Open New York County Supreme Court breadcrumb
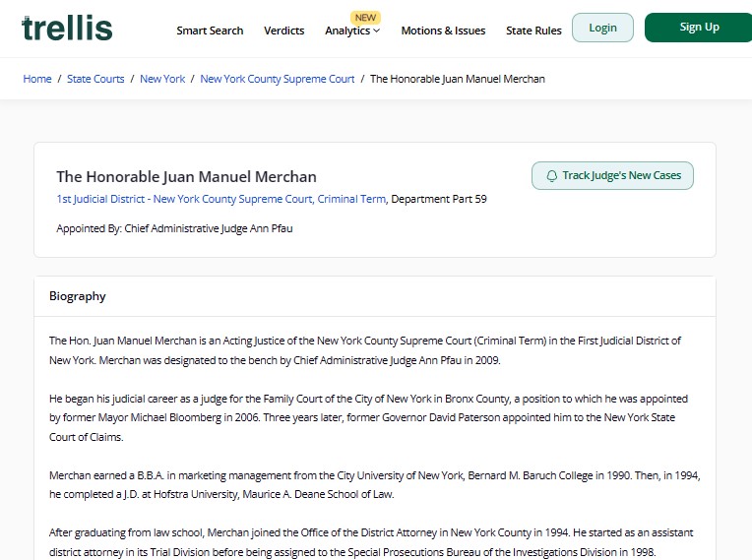The image size is (752, 560). [278, 79]
